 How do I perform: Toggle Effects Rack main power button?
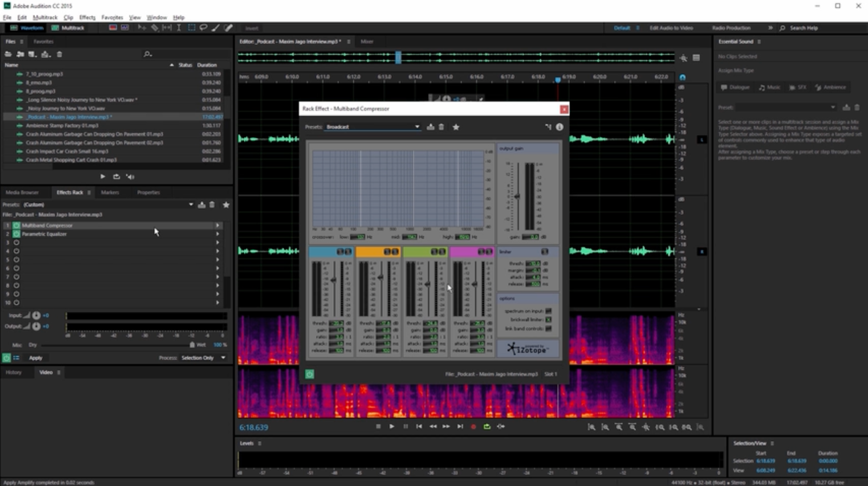(x=7, y=358)
